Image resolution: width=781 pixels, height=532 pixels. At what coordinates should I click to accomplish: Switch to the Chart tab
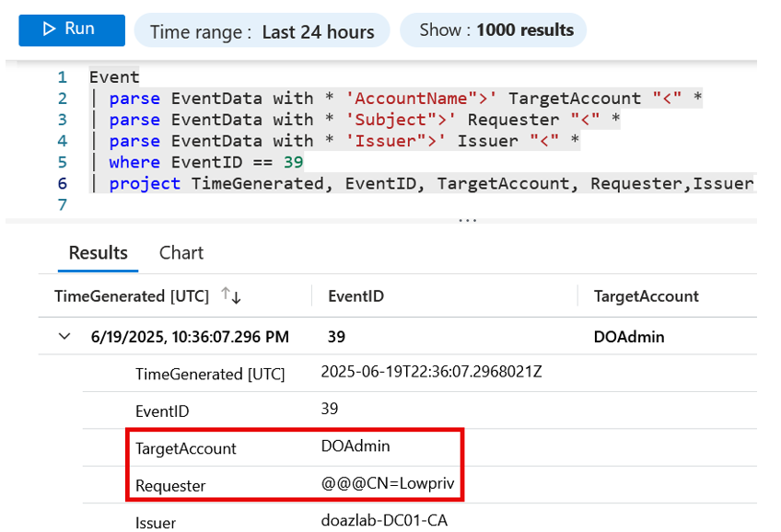click(x=181, y=252)
